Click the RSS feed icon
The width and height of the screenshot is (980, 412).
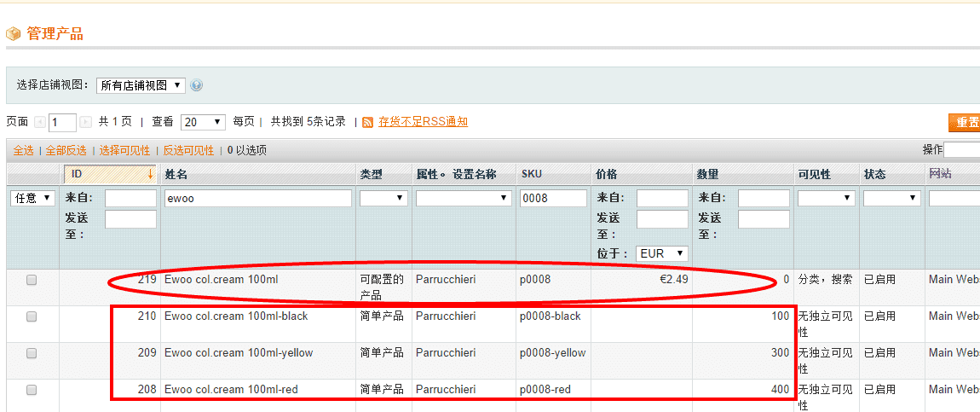(x=368, y=123)
